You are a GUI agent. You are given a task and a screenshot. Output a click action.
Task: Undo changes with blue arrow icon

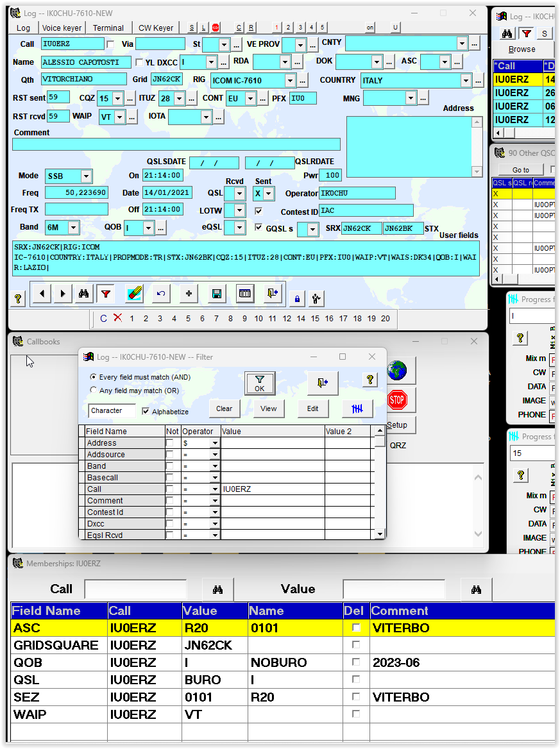click(161, 293)
